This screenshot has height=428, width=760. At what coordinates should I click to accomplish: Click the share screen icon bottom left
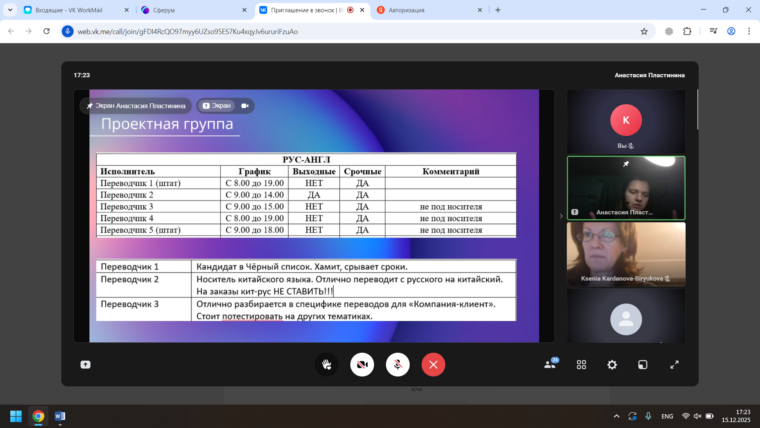(85, 365)
